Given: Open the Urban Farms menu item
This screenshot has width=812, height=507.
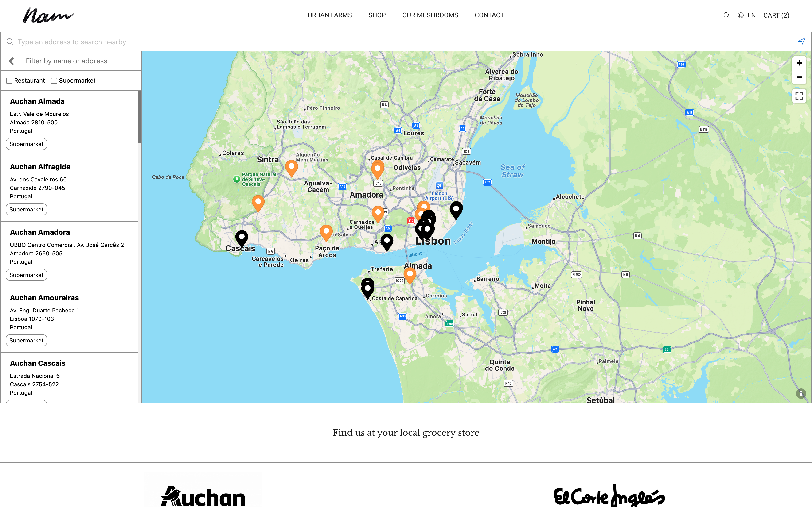Looking at the screenshot, I should (x=329, y=15).
